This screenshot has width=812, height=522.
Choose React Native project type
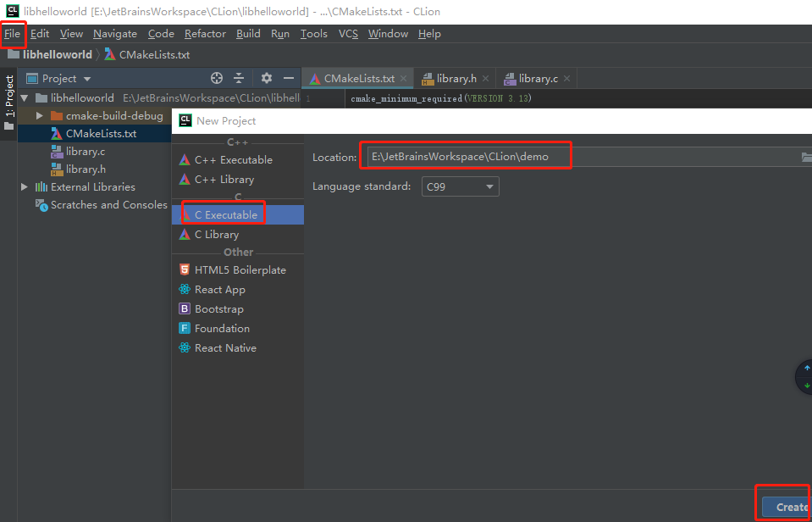238,347
